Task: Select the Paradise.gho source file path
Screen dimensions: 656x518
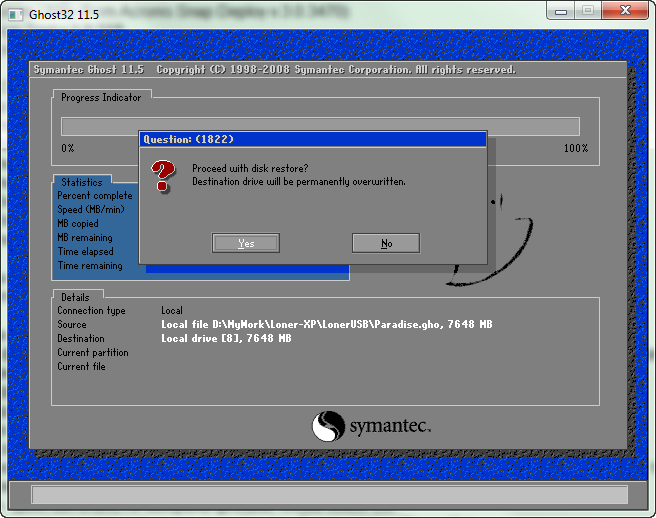Action: click(x=327, y=325)
